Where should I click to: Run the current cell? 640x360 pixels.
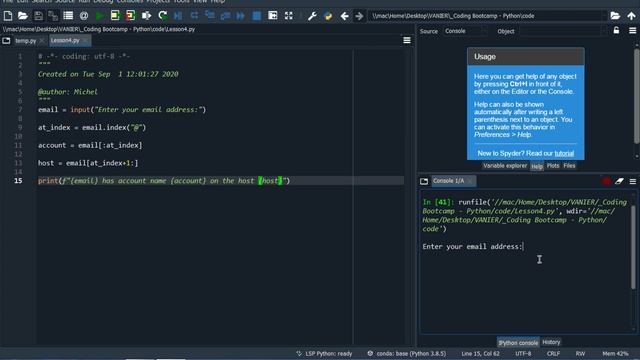(115, 16)
